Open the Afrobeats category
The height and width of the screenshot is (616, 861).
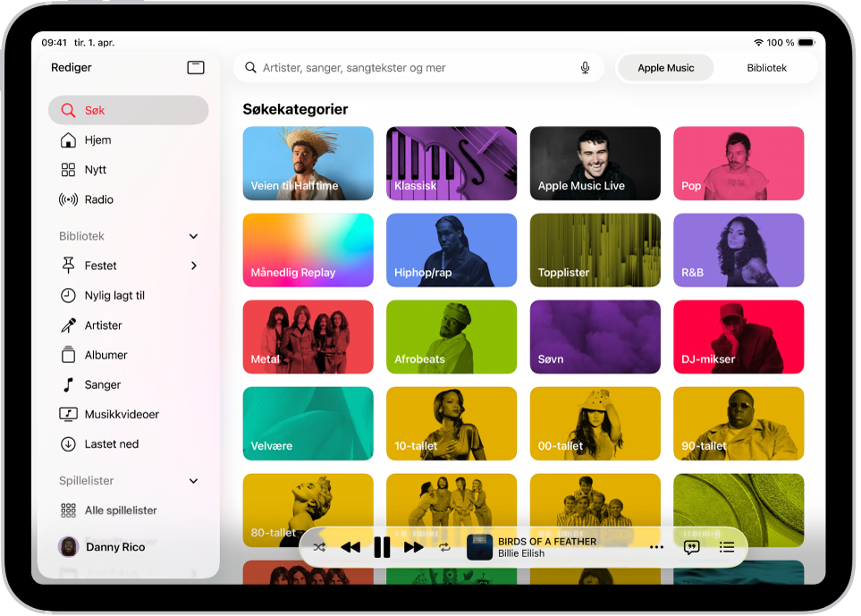(x=452, y=337)
